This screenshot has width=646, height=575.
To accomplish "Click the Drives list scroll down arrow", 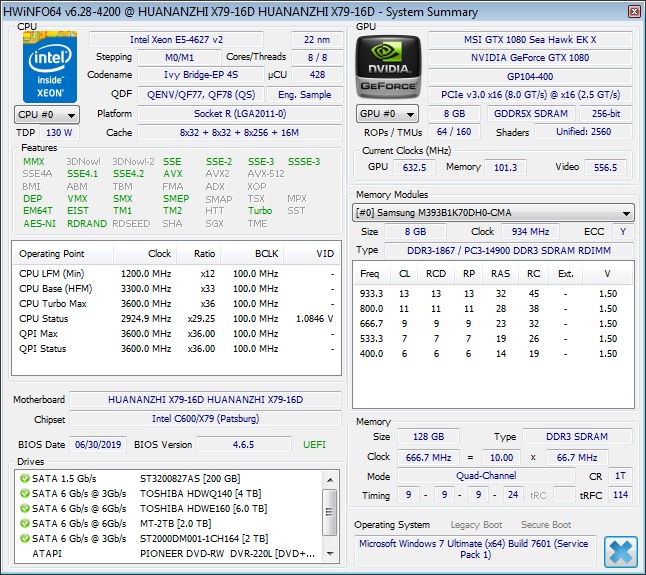I will tap(330, 553).
